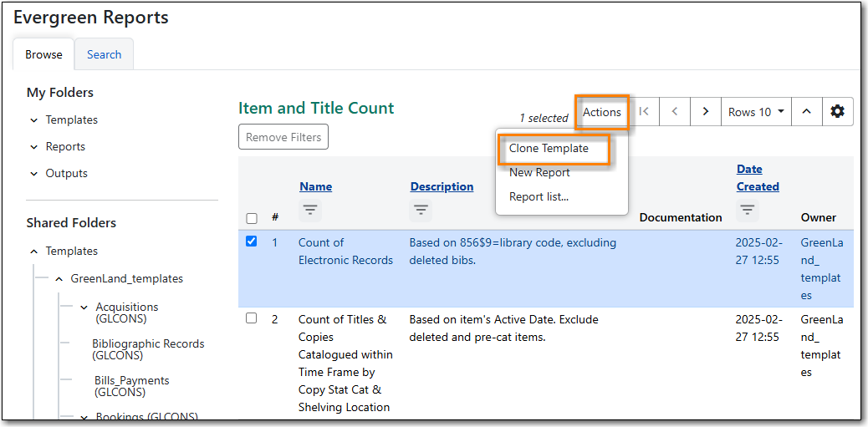
Task: Select the GreenLand_templates folder label
Action: [127, 279]
